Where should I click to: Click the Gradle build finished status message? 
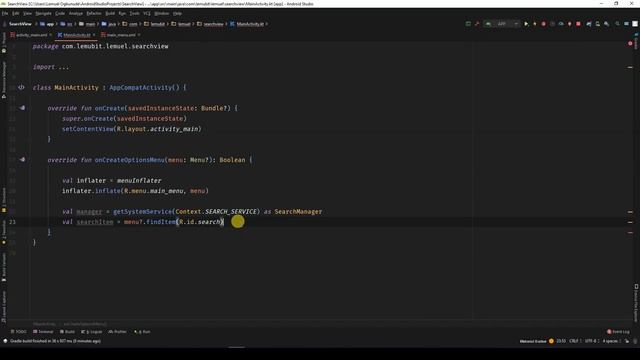coord(55,341)
